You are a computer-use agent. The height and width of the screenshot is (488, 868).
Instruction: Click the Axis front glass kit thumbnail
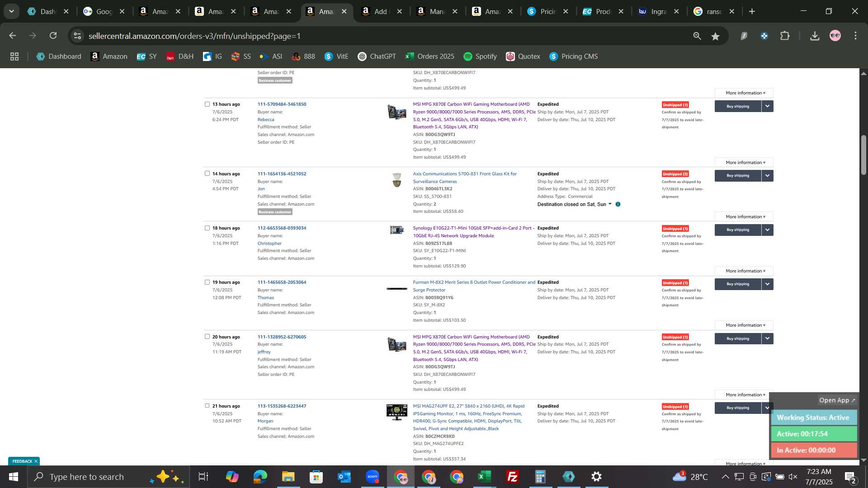pyautogui.click(x=397, y=180)
